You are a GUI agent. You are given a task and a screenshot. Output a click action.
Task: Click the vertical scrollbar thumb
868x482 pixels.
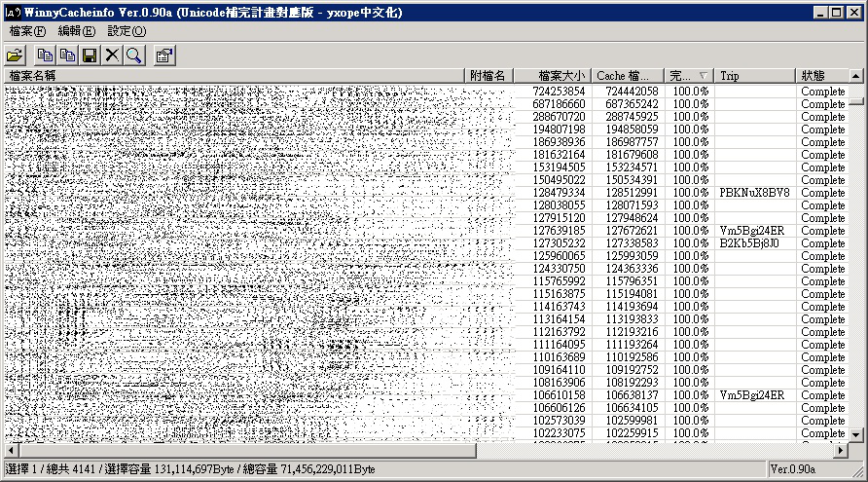(855, 101)
